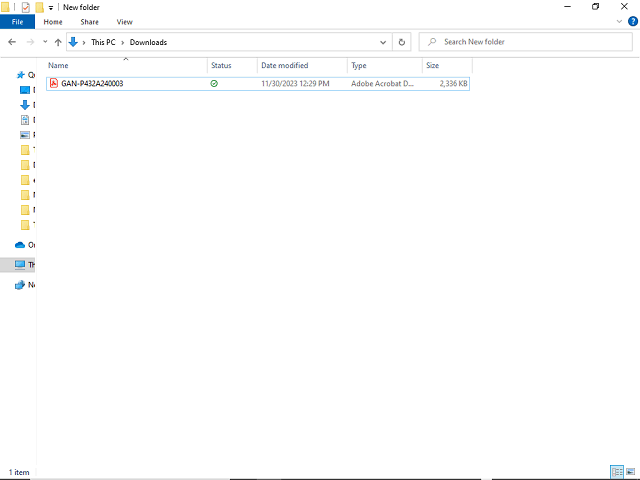Switch to the View ribbon tab
The image size is (640, 480).
pyautogui.click(x=124, y=22)
